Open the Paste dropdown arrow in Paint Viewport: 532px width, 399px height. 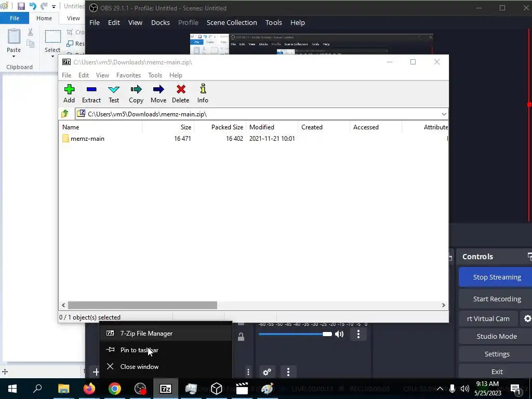14,57
